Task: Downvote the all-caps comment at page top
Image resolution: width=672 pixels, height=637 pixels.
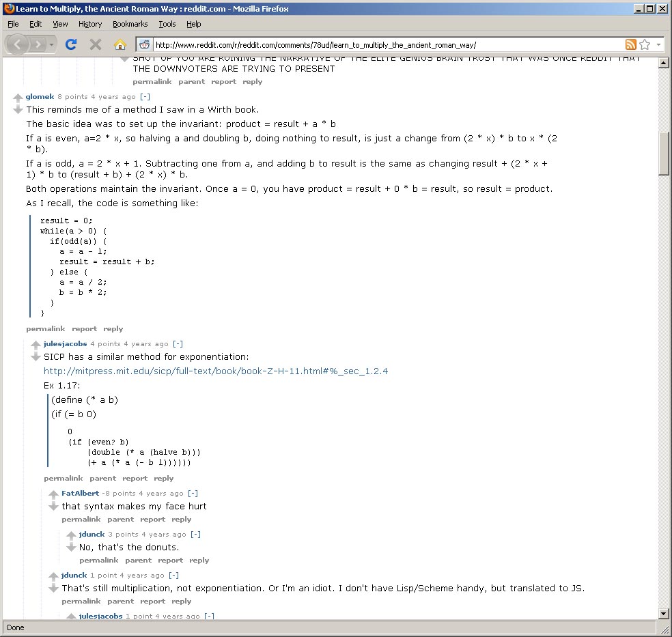Action: point(125,59)
